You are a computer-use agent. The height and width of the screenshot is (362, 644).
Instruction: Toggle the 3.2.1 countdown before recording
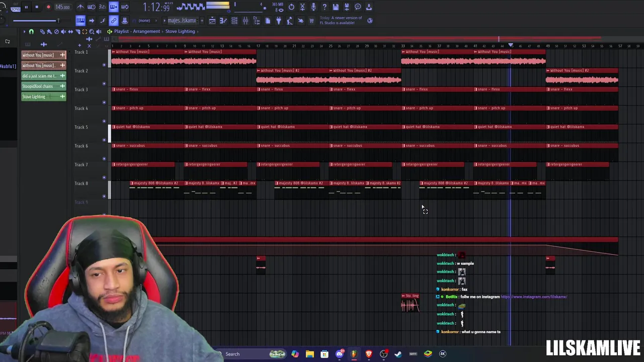click(x=103, y=7)
